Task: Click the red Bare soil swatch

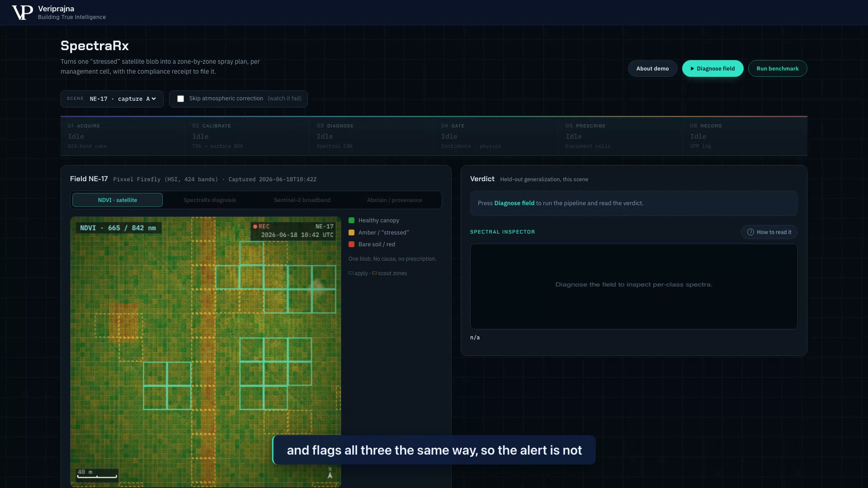Action: (x=351, y=244)
